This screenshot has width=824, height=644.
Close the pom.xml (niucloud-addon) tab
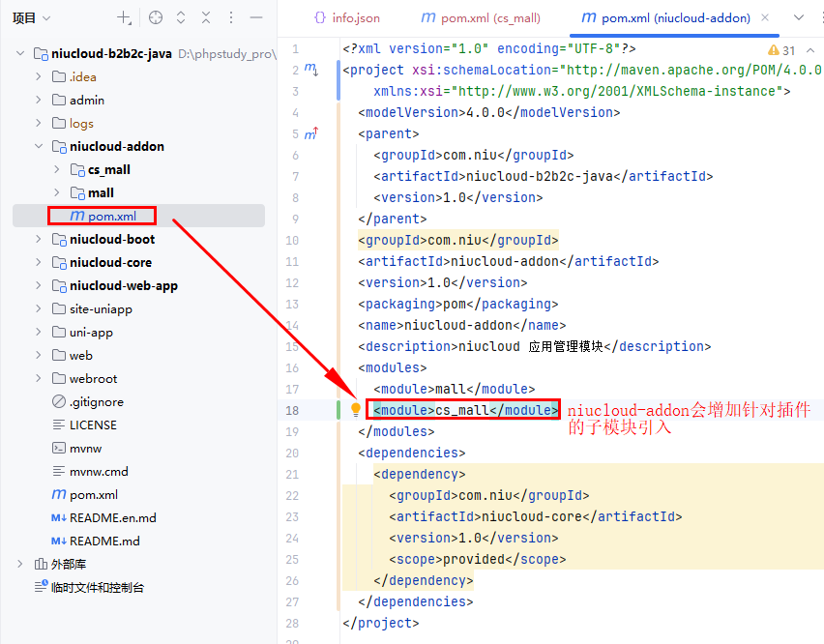[767, 17]
